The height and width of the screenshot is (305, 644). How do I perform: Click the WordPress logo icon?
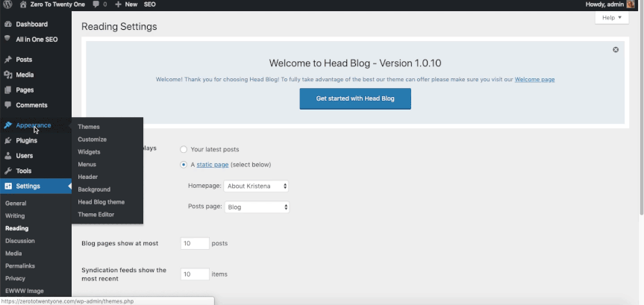coord(7,4)
